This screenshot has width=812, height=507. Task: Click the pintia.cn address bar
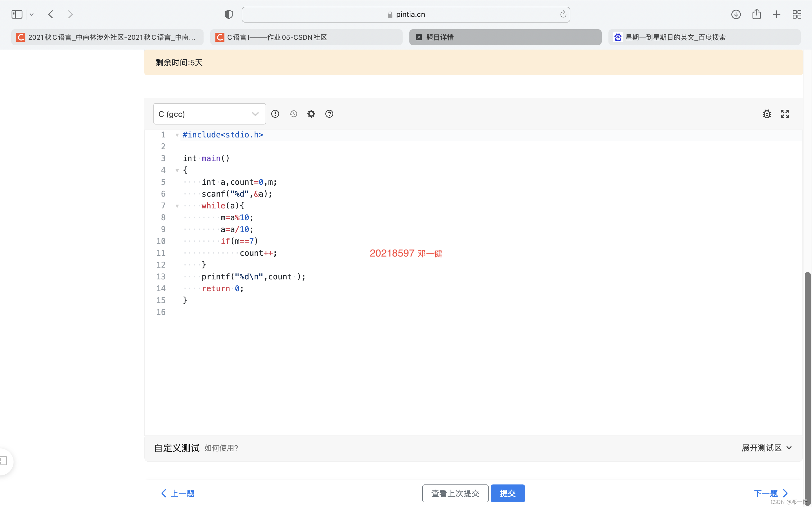(x=405, y=14)
